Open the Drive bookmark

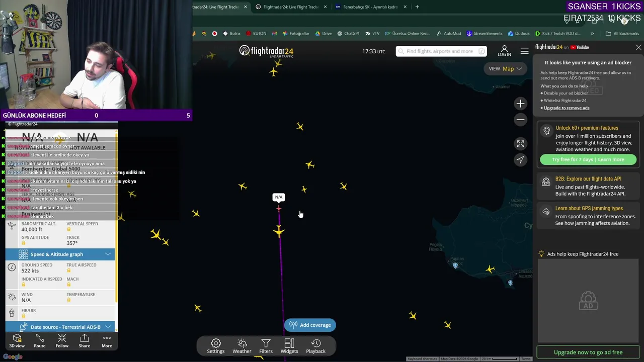coord(323,34)
